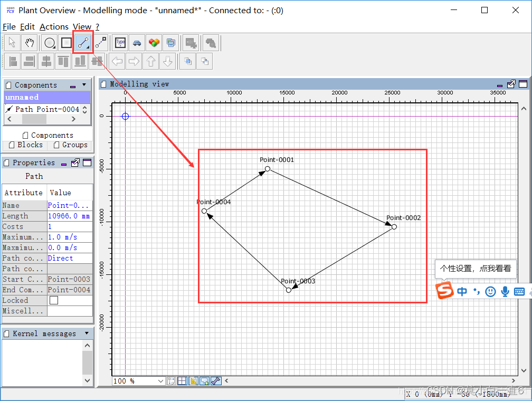Minimize the Properties panel

pyautogui.click(x=64, y=165)
